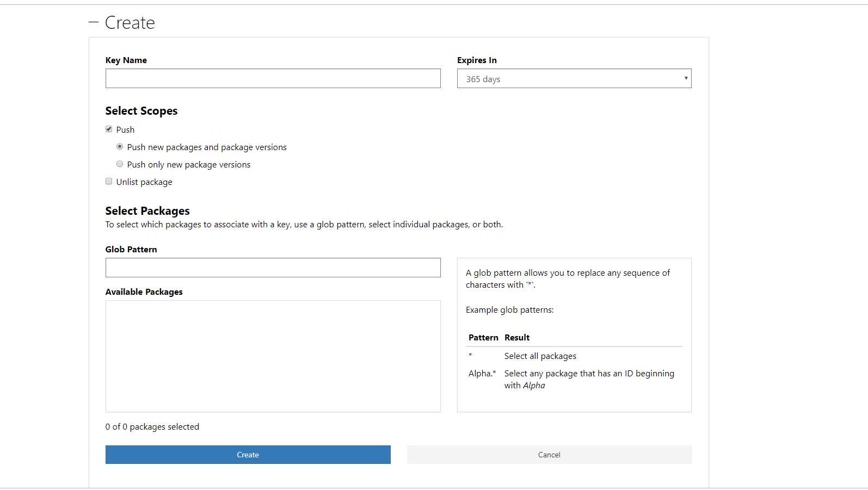This screenshot has width=868, height=490.
Task: Click the Glob Pattern label
Action: pyautogui.click(x=131, y=249)
